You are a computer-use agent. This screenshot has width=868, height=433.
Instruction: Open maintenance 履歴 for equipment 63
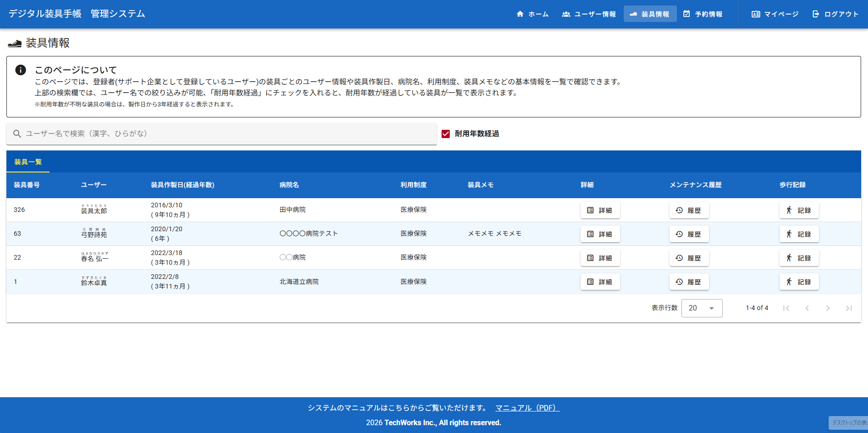click(x=689, y=234)
